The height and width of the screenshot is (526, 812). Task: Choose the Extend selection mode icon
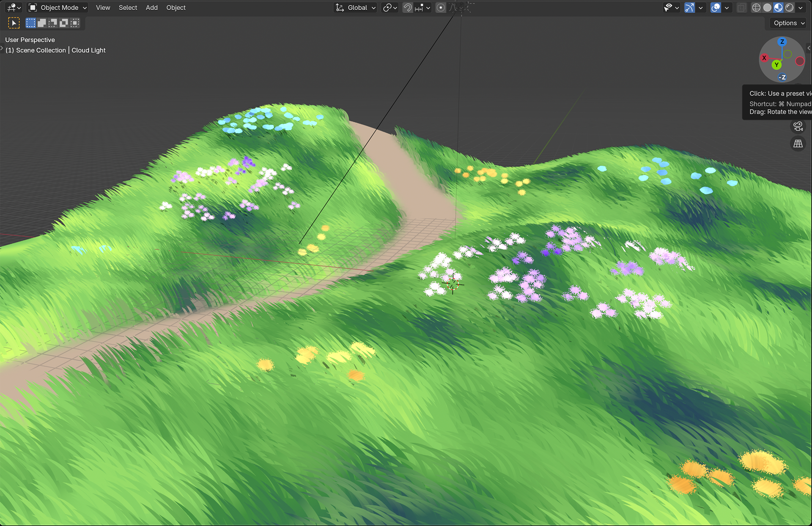(x=41, y=23)
